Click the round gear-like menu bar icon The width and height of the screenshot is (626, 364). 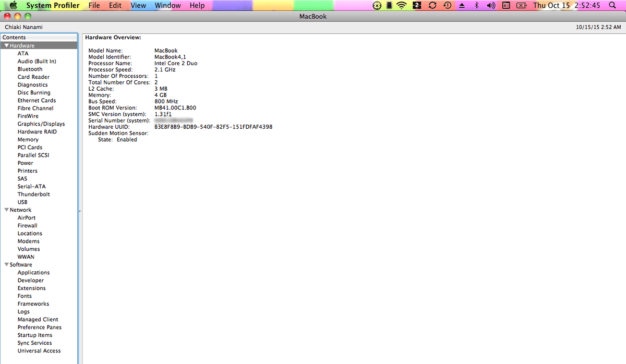(378, 5)
